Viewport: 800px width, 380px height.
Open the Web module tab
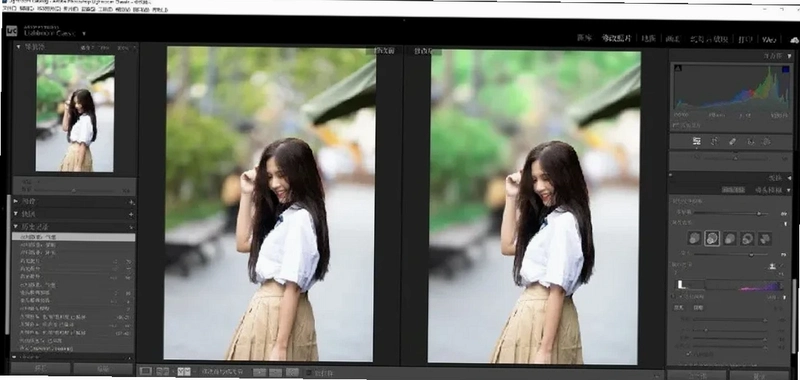769,39
